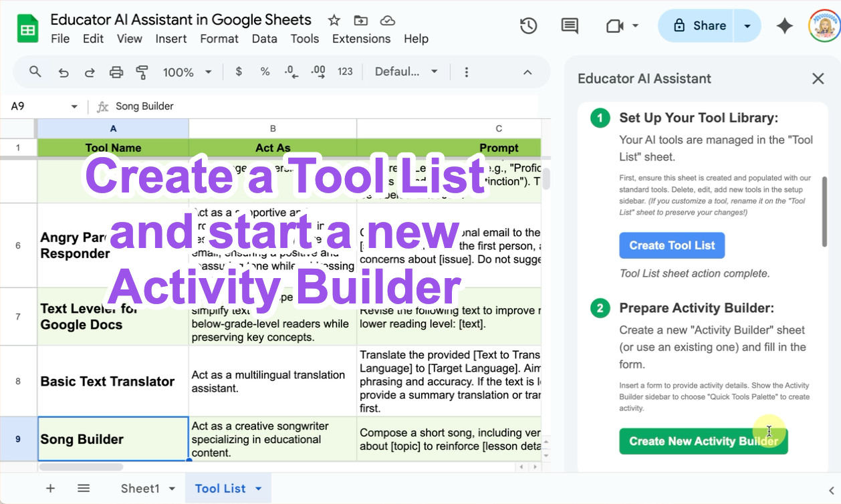The width and height of the screenshot is (841, 504).
Task: Click the move to folder icon
Action: point(360,20)
